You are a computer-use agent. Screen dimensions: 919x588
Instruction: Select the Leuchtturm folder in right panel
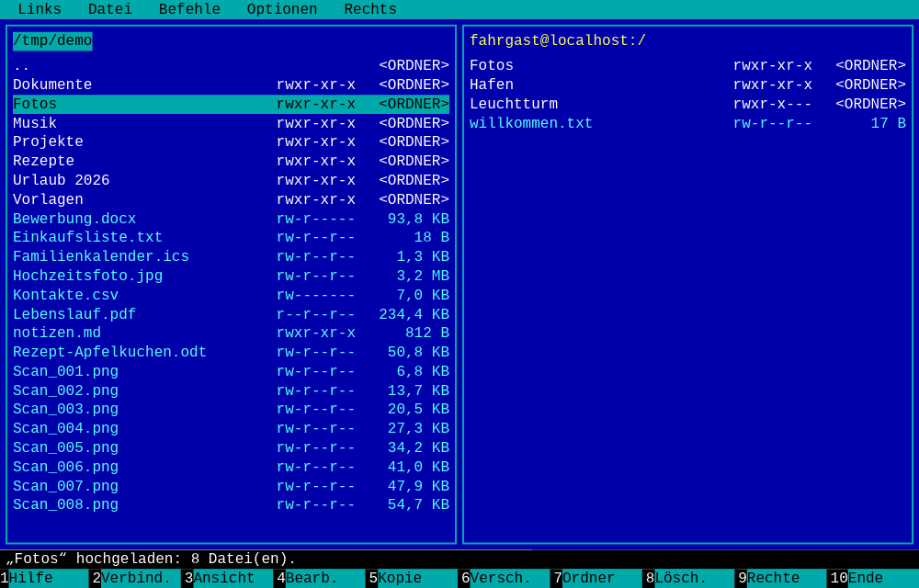[687, 104]
